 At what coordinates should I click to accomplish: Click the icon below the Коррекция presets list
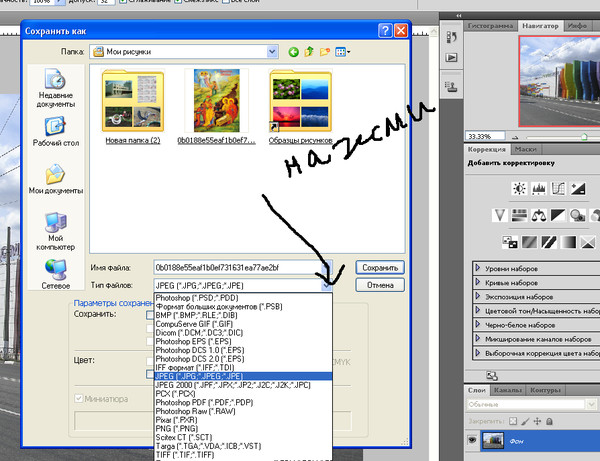[492, 376]
